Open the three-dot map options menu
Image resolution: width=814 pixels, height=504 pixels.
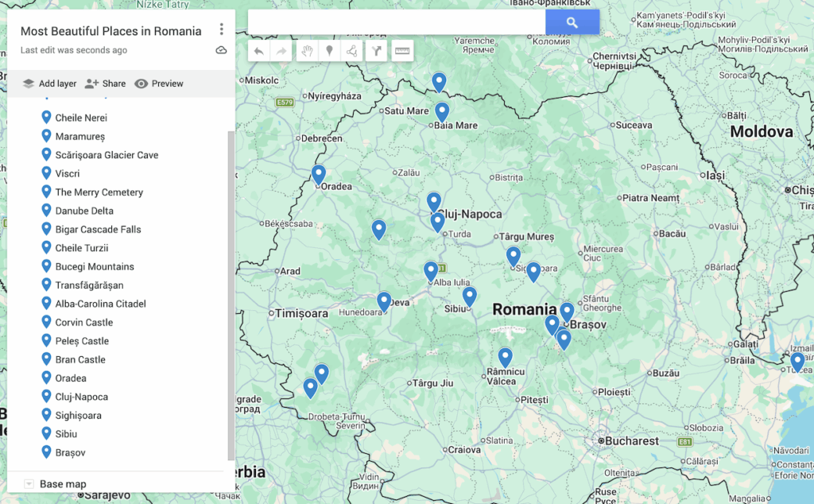[x=222, y=29]
